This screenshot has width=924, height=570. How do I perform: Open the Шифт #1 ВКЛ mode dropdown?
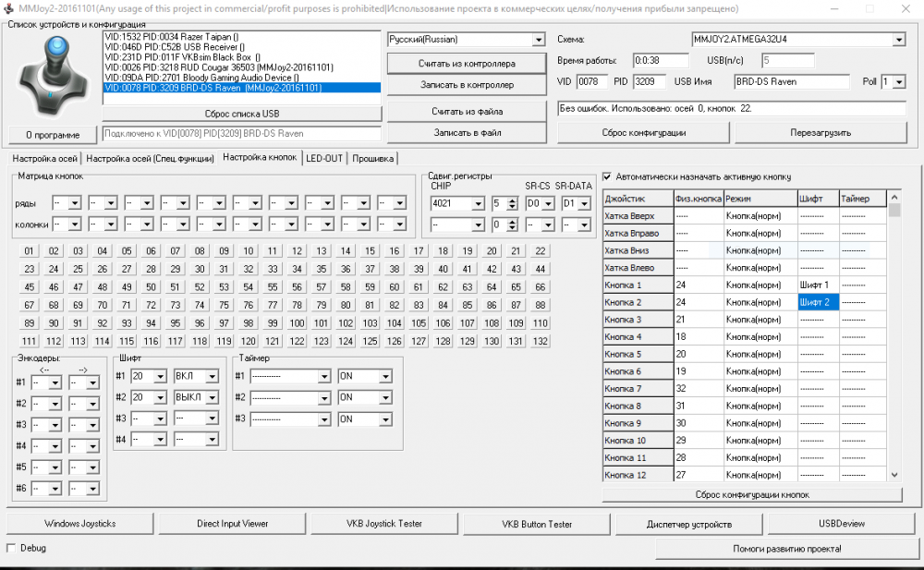212,376
